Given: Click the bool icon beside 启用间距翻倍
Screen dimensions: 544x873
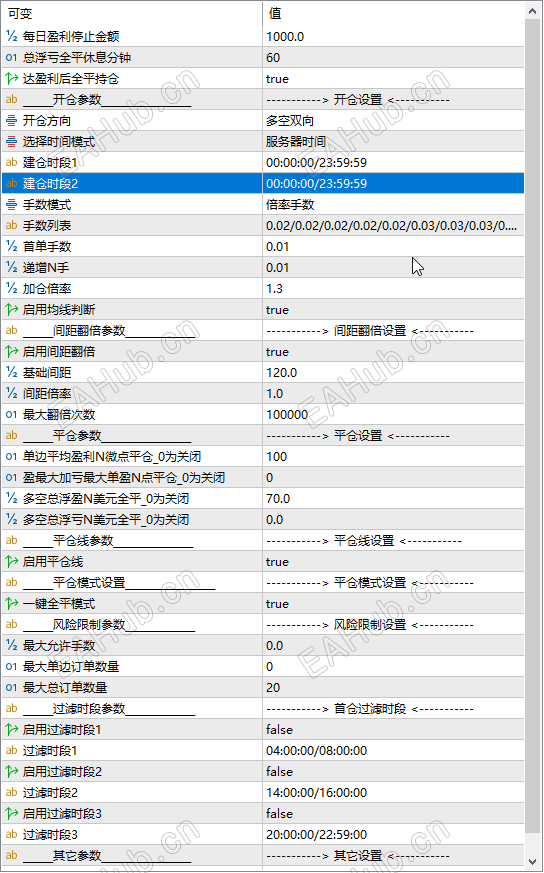Looking at the screenshot, I should [11, 351].
